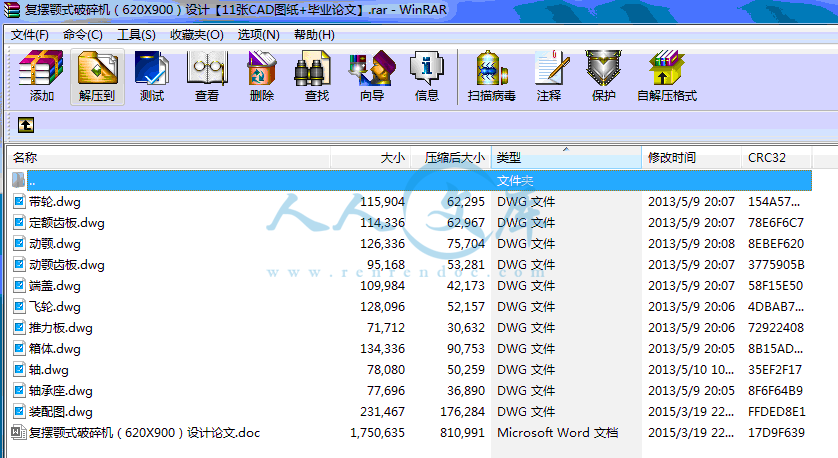Click the WinRAR title bar app icon
The width and height of the screenshot is (838, 458).
pyautogui.click(x=12, y=9)
